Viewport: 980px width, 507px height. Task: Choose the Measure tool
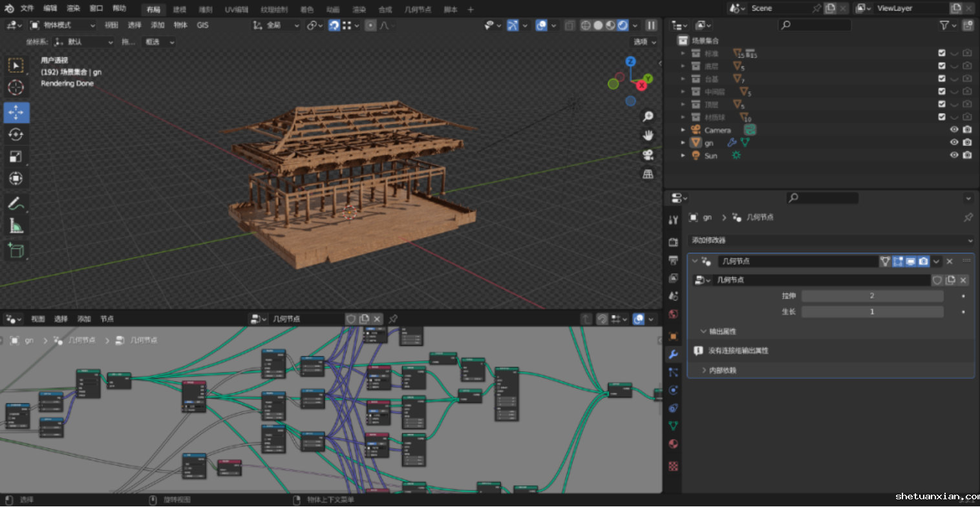pos(16,226)
